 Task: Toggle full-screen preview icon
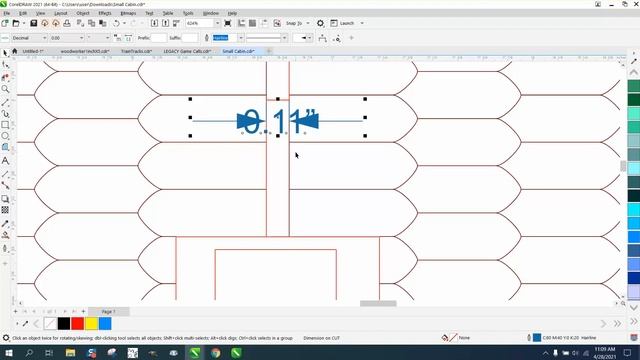[228, 23]
